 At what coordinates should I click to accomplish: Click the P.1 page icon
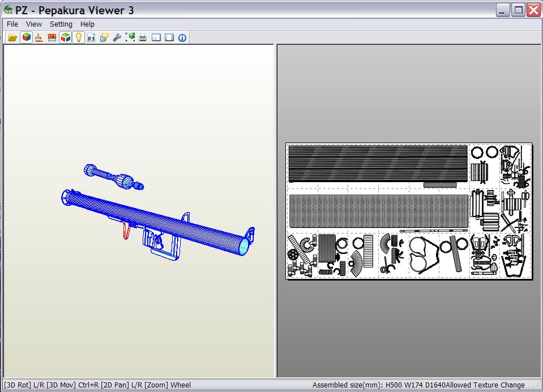point(91,38)
